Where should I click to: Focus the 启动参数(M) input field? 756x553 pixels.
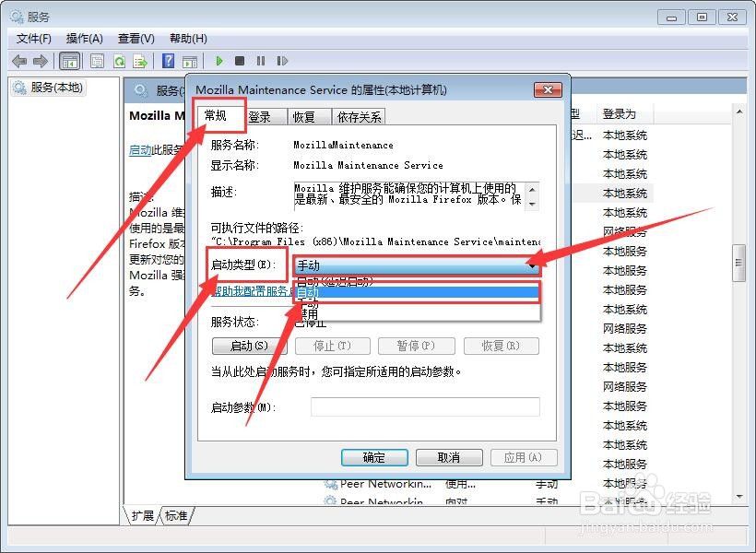(x=425, y=406)
